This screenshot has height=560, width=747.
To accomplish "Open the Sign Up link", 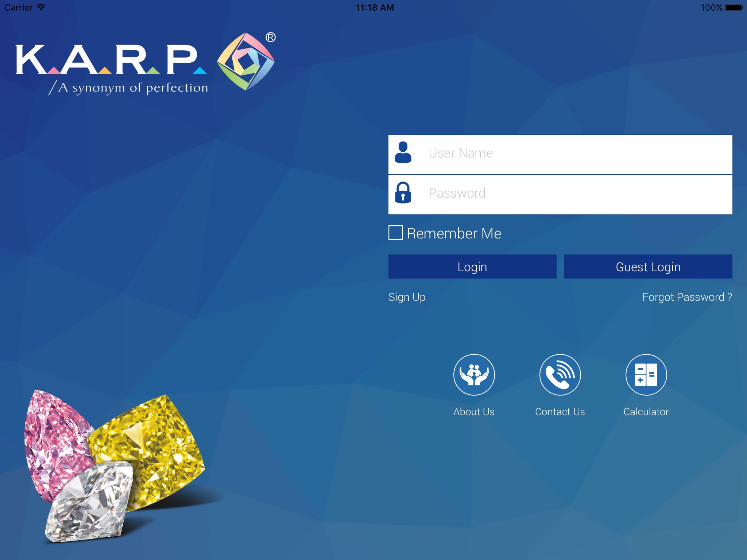I will (x=407, y=297).
